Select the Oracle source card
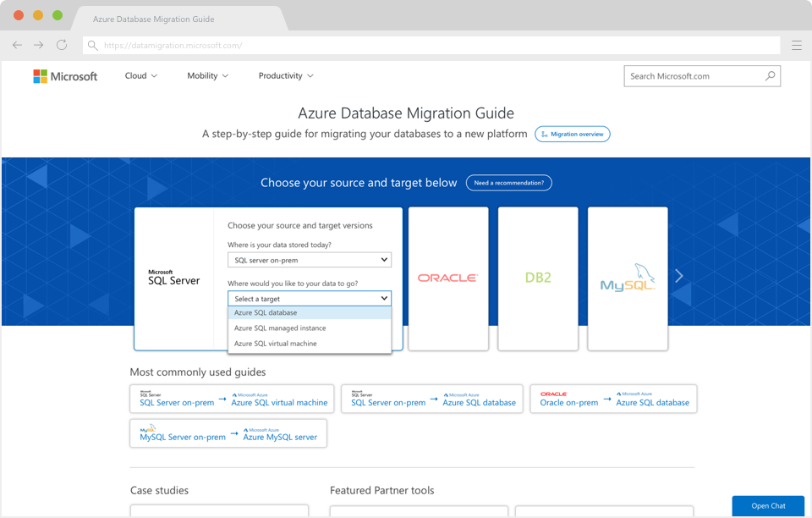The height and width of the screenshot is (518, 812). coord(448,278)
